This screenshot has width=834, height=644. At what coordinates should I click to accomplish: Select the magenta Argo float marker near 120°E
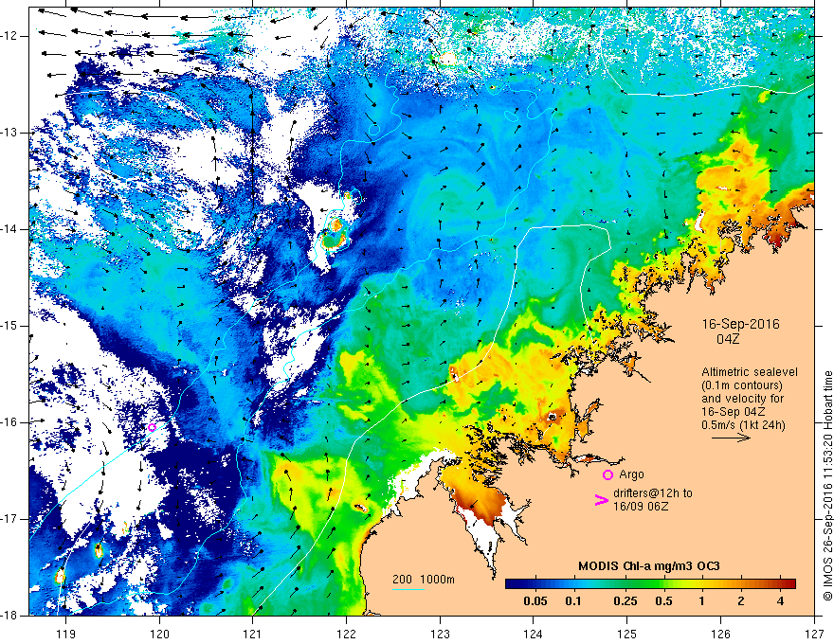click(x=153, y=427)
